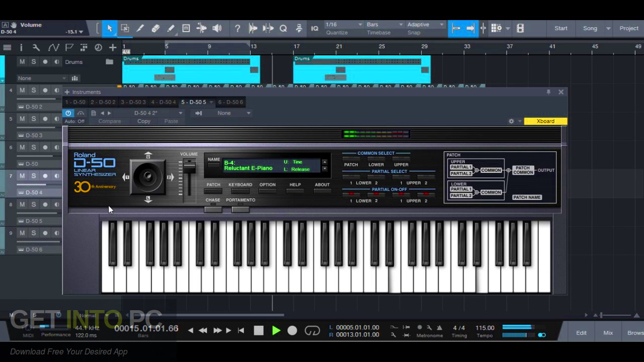Click gear settings icon beside Xboard

click(511, 121)
